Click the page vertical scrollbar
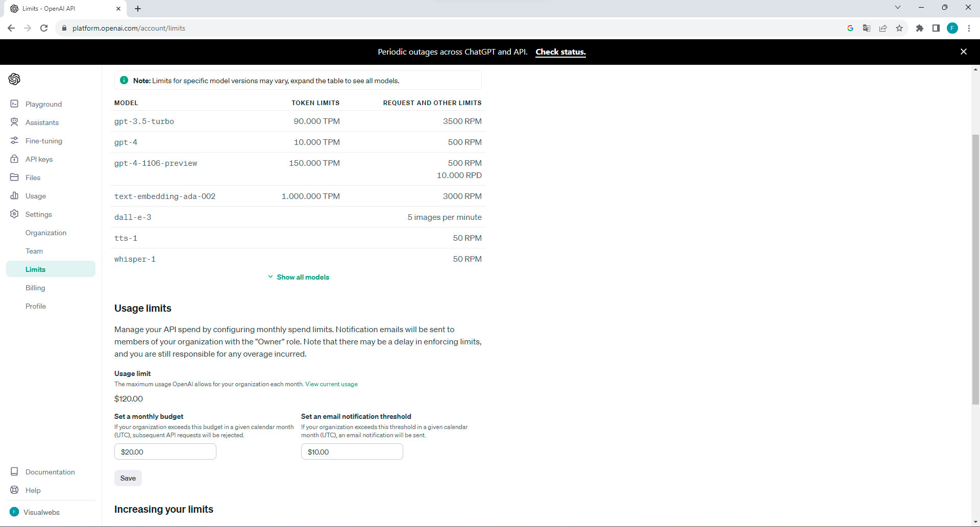 (975, 269)
